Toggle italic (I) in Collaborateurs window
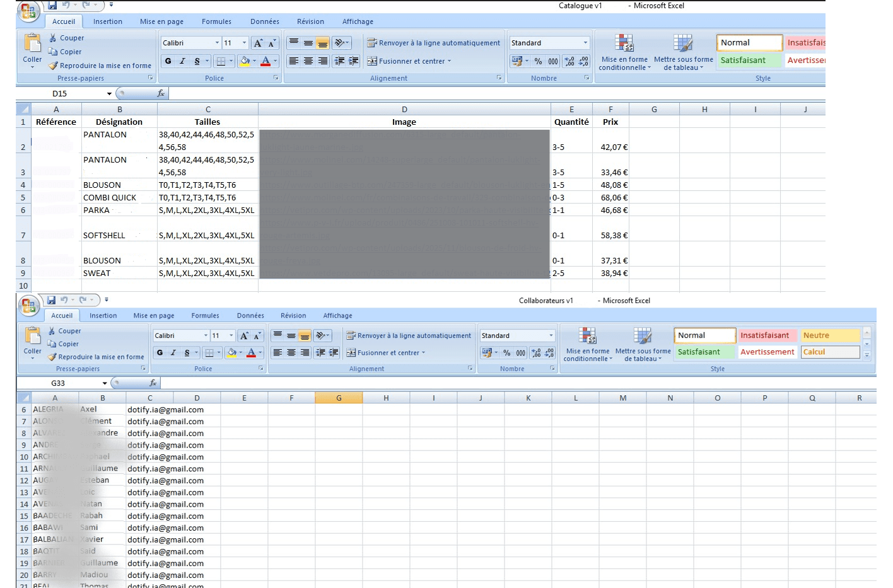This screenshot has width=893, height=588. (173, 353)
